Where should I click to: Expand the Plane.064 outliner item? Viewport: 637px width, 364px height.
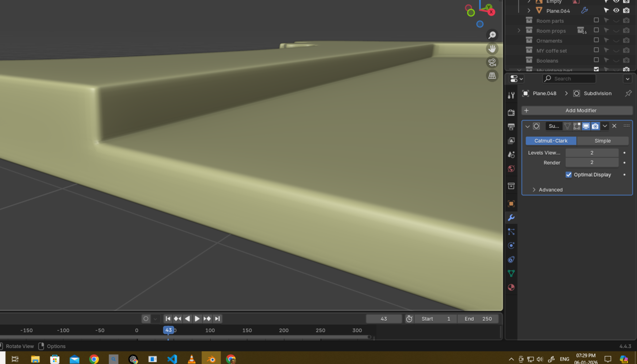click(529, 10)
